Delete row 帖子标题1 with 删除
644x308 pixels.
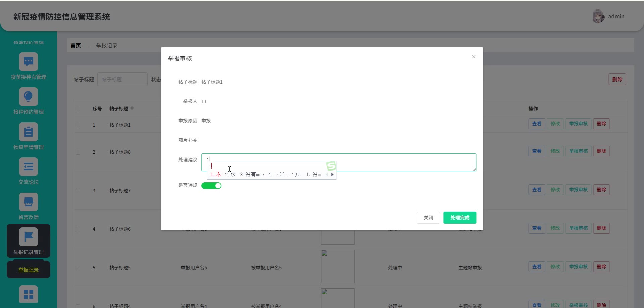pyautogui.click(x=601, y=124)
